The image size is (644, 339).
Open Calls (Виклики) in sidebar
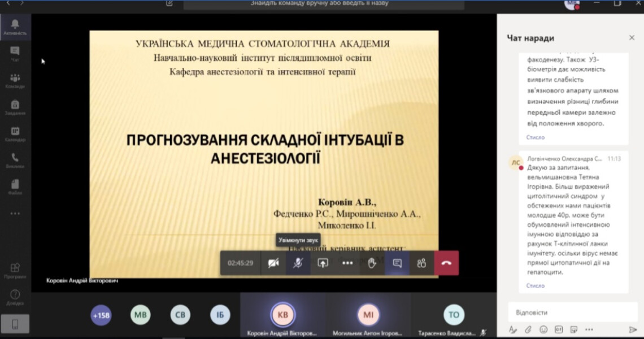click(15, 160)
